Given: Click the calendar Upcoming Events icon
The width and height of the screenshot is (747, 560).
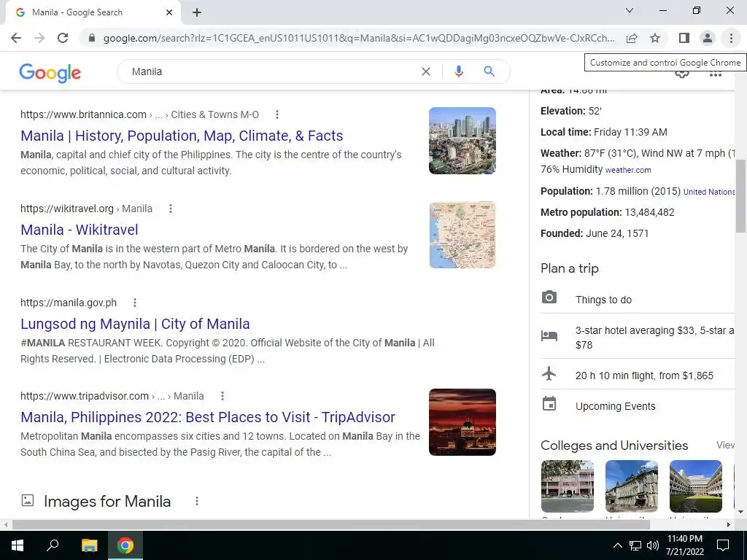Looking at the screenshot, I should tap(549, 404).
